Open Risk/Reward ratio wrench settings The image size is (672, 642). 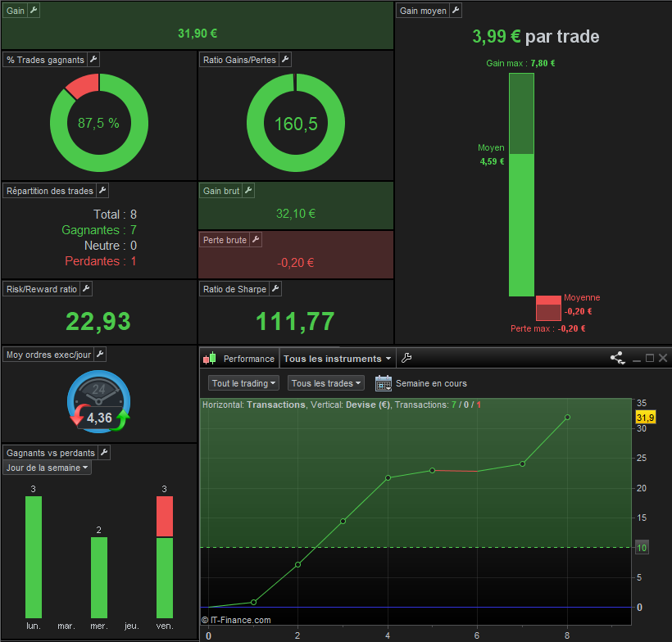(x=86, y=289)
